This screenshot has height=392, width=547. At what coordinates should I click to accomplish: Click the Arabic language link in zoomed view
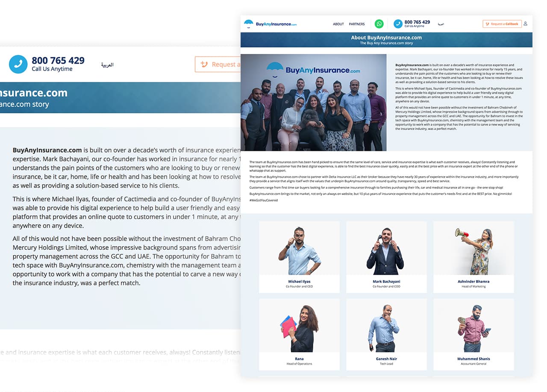click(107, 65)
